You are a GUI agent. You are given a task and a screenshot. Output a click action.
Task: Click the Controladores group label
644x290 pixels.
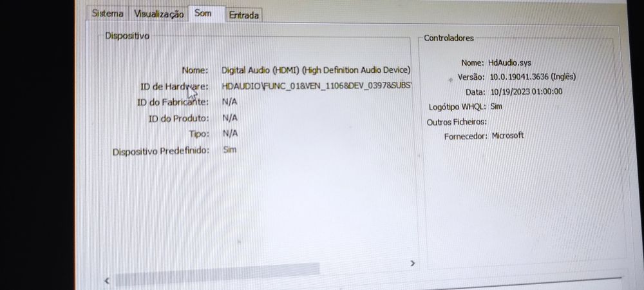tap(448, 38)
